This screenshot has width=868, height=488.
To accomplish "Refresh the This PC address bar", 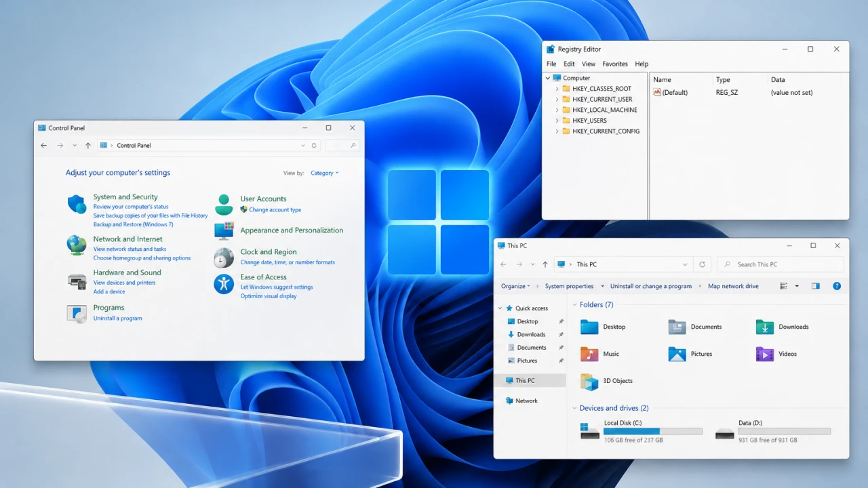I will pyautogui.click(x=702, y=264).
